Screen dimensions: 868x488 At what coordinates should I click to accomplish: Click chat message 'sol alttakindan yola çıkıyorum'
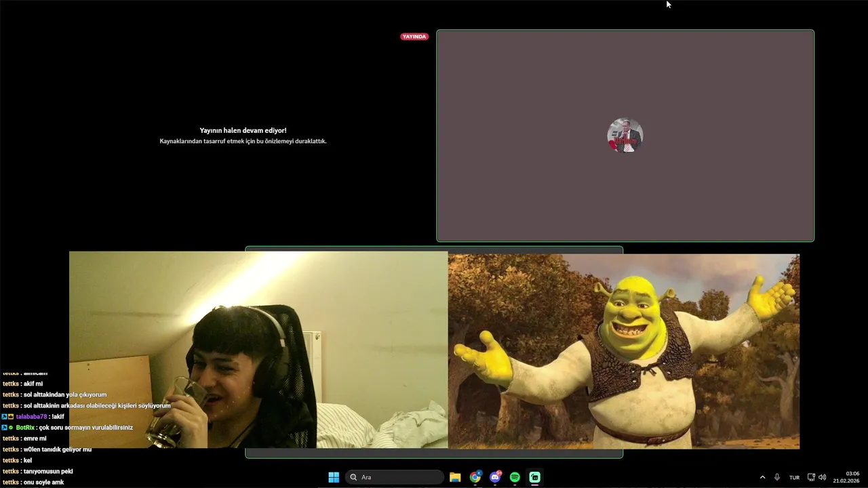click(x=65, y=394)
